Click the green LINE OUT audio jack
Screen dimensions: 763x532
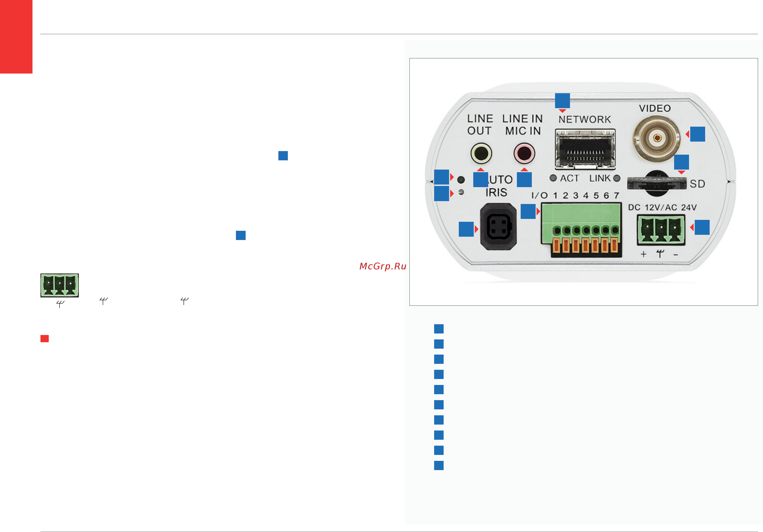click(481, 153)
